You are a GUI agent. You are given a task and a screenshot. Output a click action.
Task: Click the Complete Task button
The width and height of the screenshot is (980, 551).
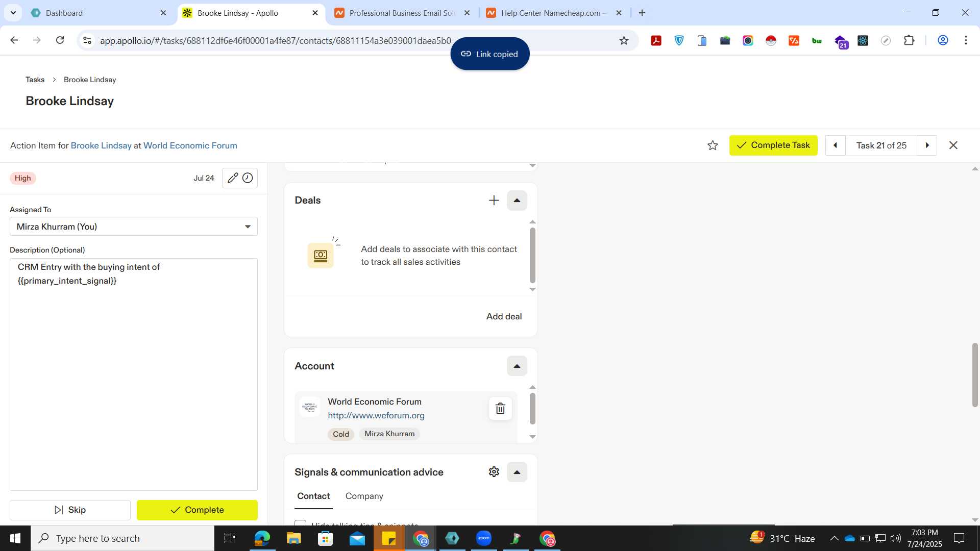[x=773, y=145]
